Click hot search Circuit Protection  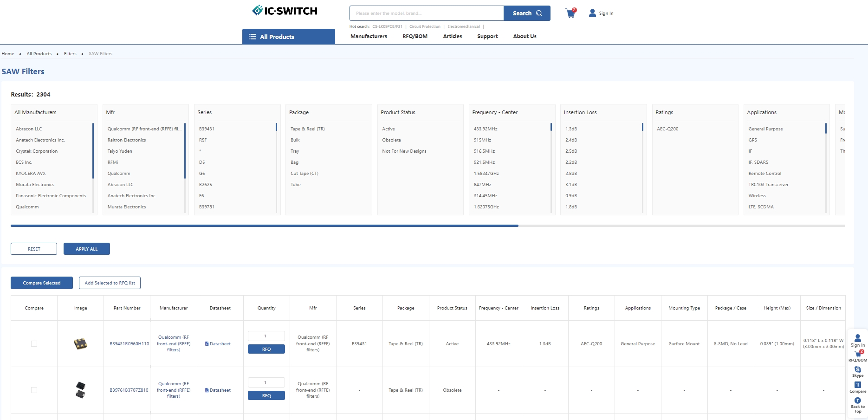tap(425, 26)
